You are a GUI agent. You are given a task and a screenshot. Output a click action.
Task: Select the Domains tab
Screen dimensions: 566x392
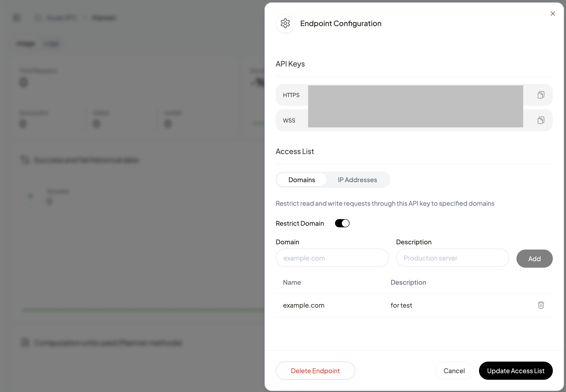tap(301, 179)
